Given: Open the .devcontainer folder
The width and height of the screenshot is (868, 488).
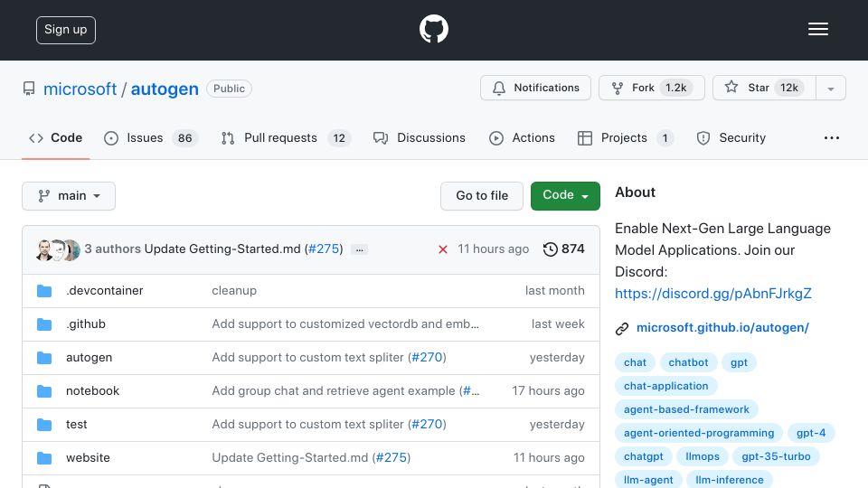Looking at the screenshot, I should coord(105,290).
